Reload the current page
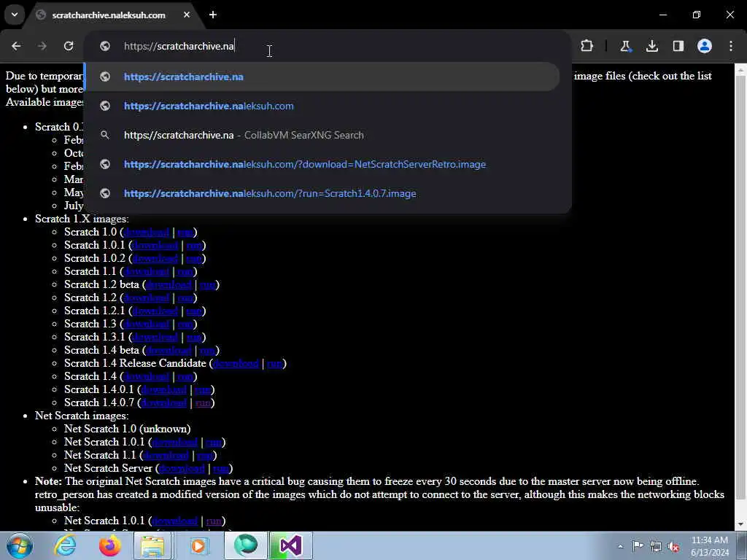 click(x=69, y=46)
